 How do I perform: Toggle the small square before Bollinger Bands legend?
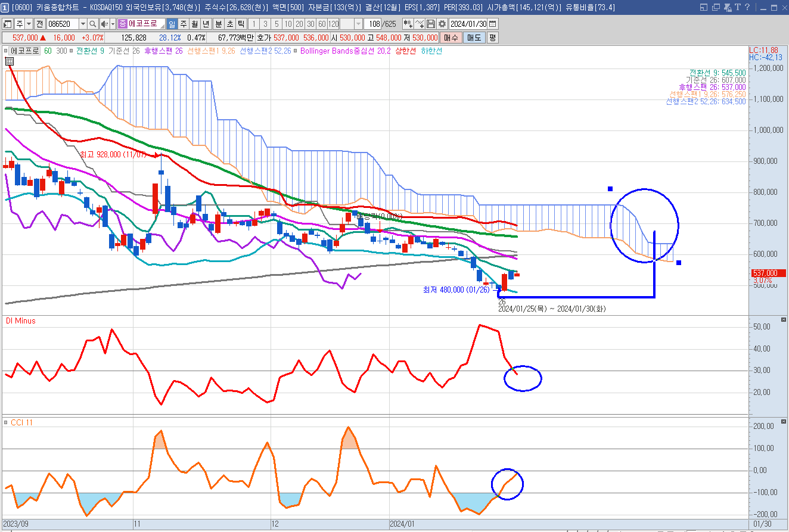[x=296, y=51]
